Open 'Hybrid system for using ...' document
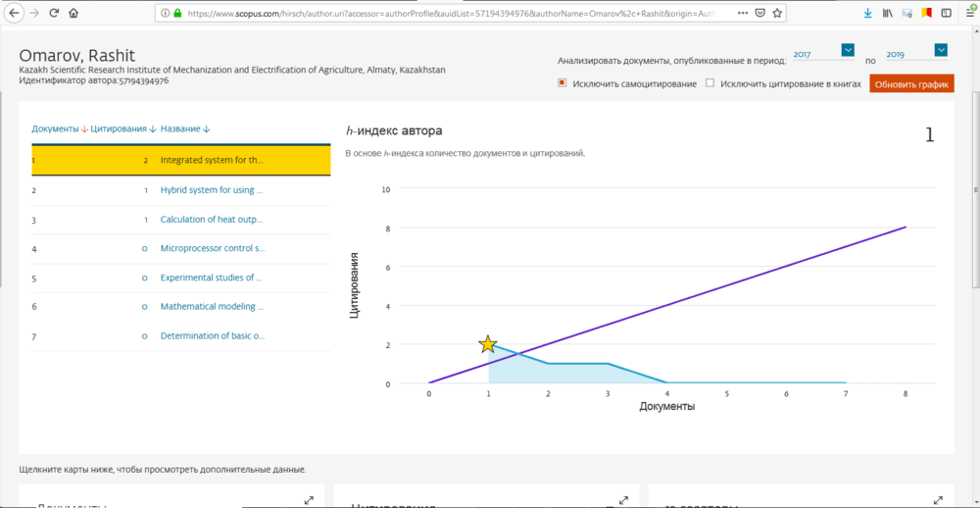This screenshot has width=980, height=508. coord(212,190)
